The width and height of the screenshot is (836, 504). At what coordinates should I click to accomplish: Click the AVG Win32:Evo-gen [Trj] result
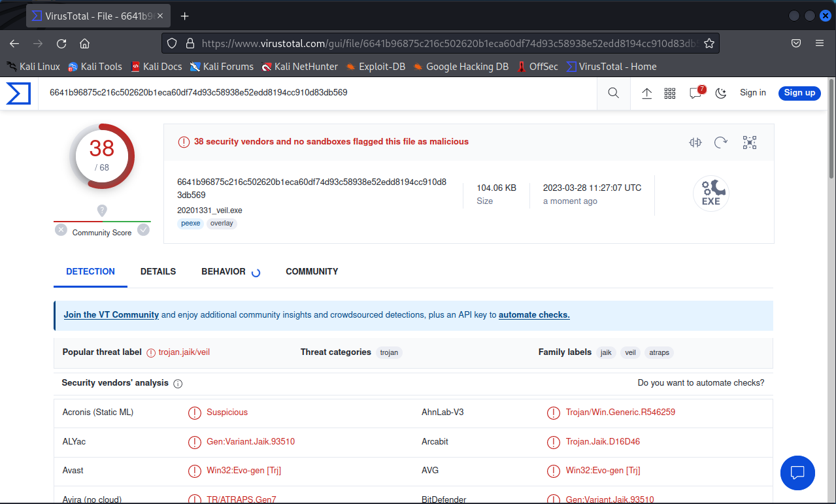click(x=603, y=471)
